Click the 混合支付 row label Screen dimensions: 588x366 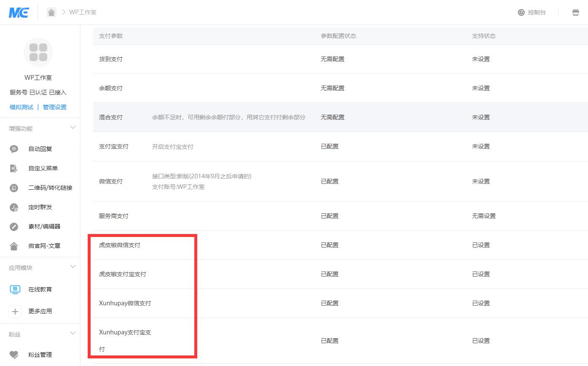coord(111,117)
